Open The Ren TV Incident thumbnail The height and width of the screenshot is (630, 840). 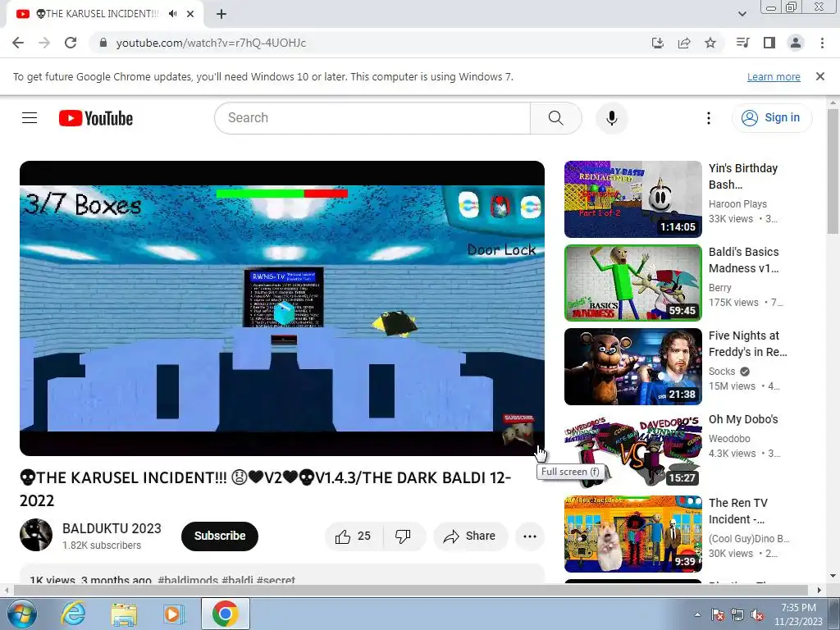633,533
